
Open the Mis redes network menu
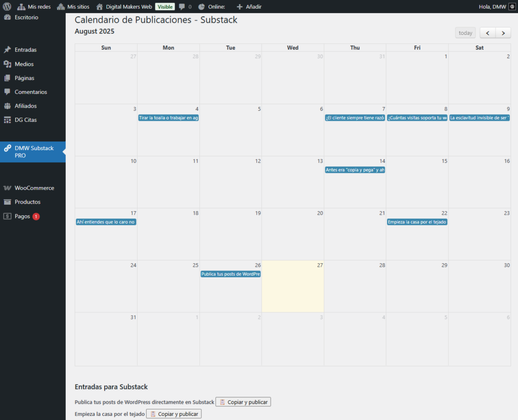(34, 7)
